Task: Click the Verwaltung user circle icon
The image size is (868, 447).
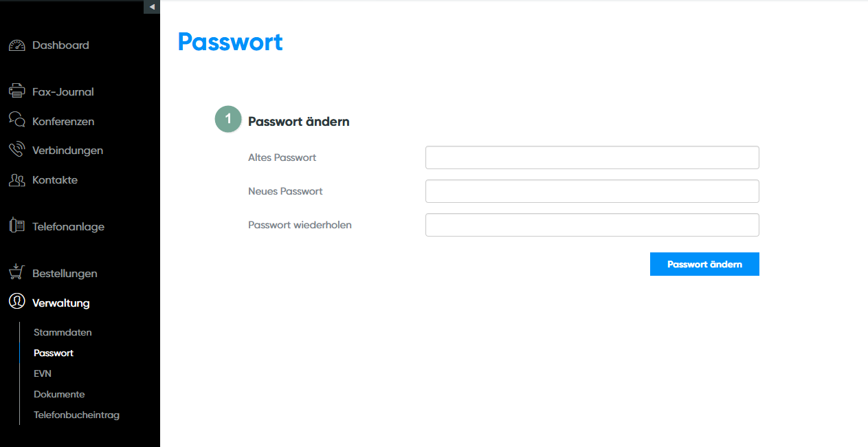Action: pos(16,302)
